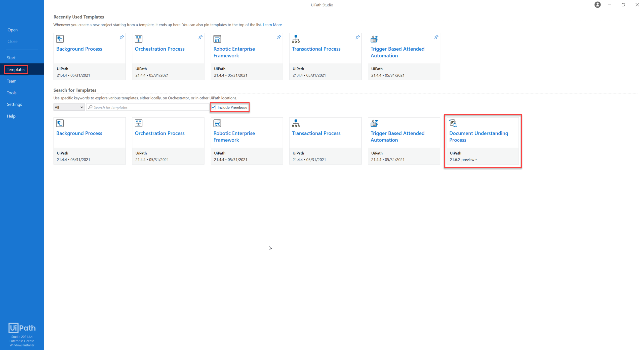644x350 pixels.
Task: Open Robotic Enterprise Framework title in Recently Used
Action: 234,52
